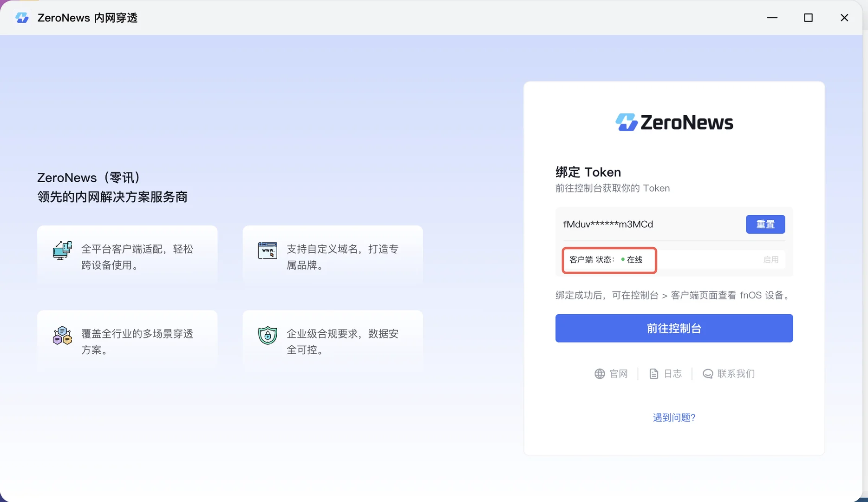The height and width of the screenshot is (502, 868).
Task: Go to console with 前往控制台 button
Action: pos(674,328)
